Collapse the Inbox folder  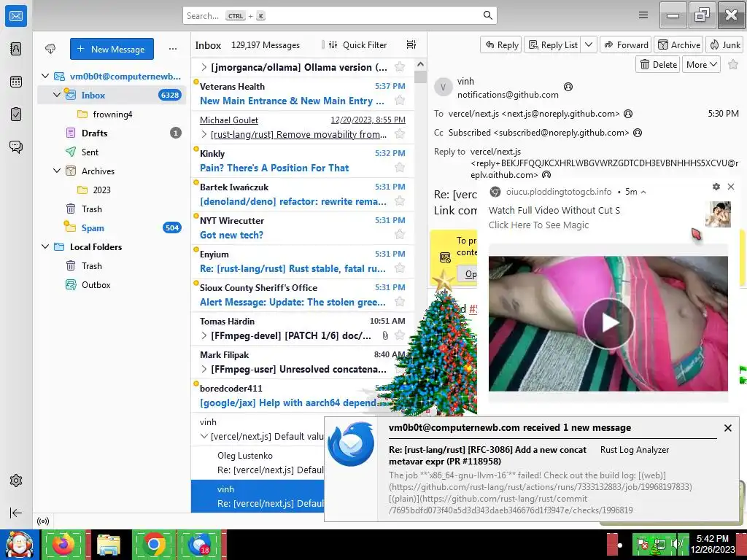[57, 95]
